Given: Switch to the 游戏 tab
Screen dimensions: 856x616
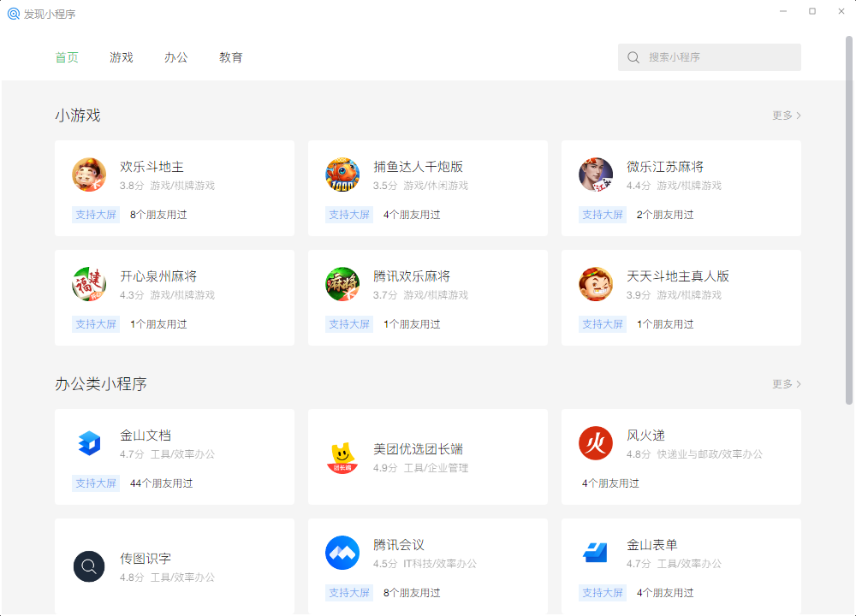Looking at the screenshot, I should pyautogui.click(x=122, y=57).
